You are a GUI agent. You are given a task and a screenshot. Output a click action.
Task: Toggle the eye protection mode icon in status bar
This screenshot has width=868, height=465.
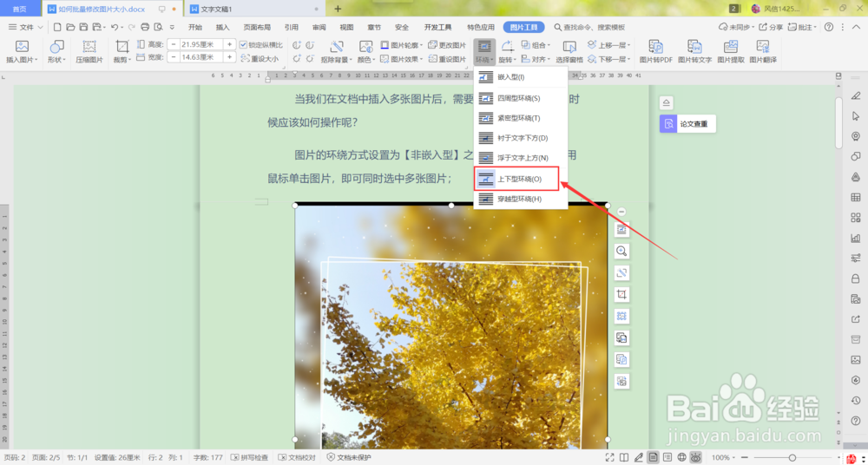pyautogui.click(x=696, y=457)
